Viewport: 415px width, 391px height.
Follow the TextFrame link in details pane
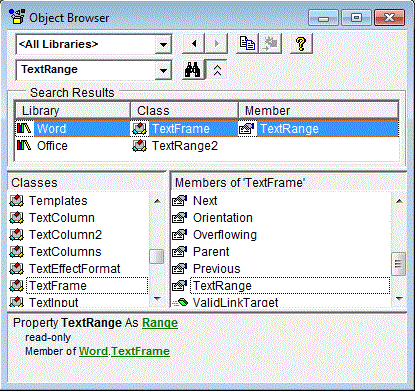140,351
